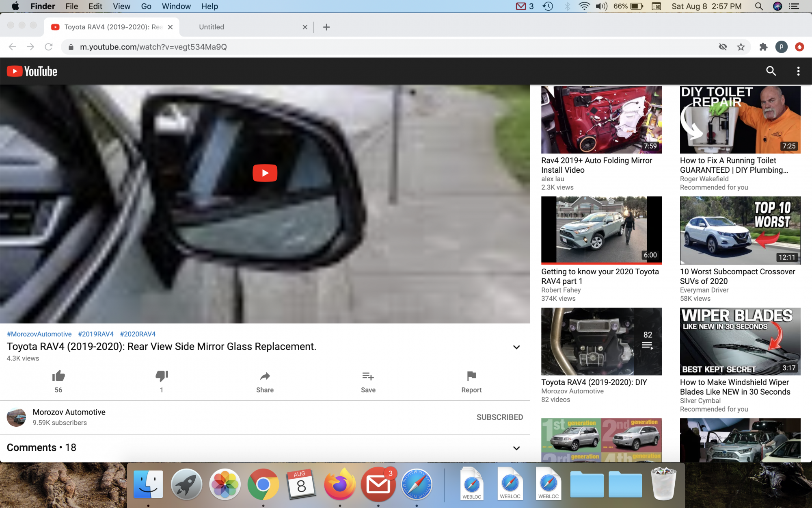
Task: Expand the video description chevron
Action: 516,347
